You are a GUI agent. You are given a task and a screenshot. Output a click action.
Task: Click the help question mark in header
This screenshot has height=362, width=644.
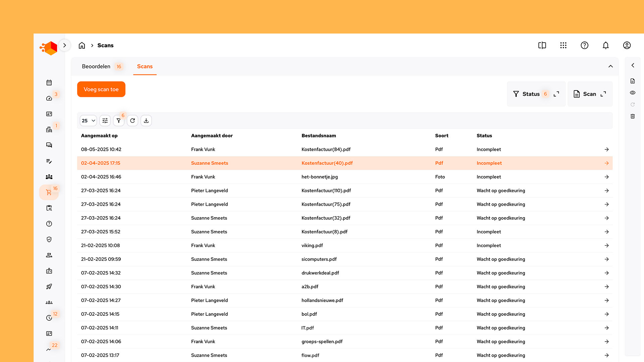tap(584, 45)
